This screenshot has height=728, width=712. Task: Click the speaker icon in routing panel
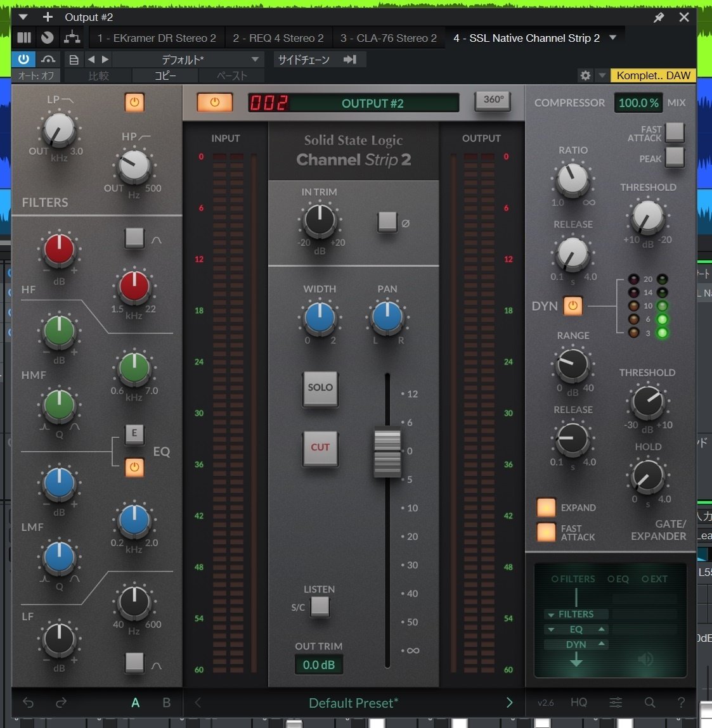(645, 659)
